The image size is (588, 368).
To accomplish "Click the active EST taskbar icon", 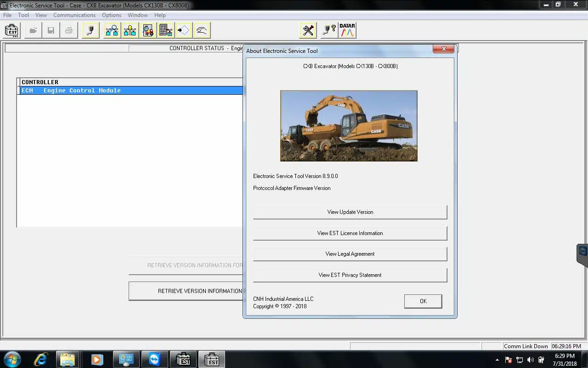I will click(212, 359).
